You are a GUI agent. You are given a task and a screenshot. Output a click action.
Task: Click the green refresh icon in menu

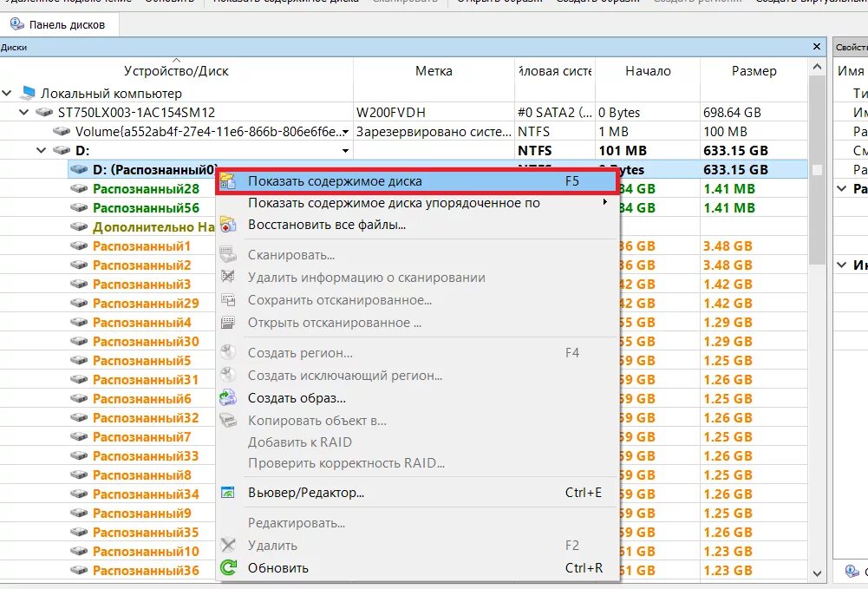228,568
